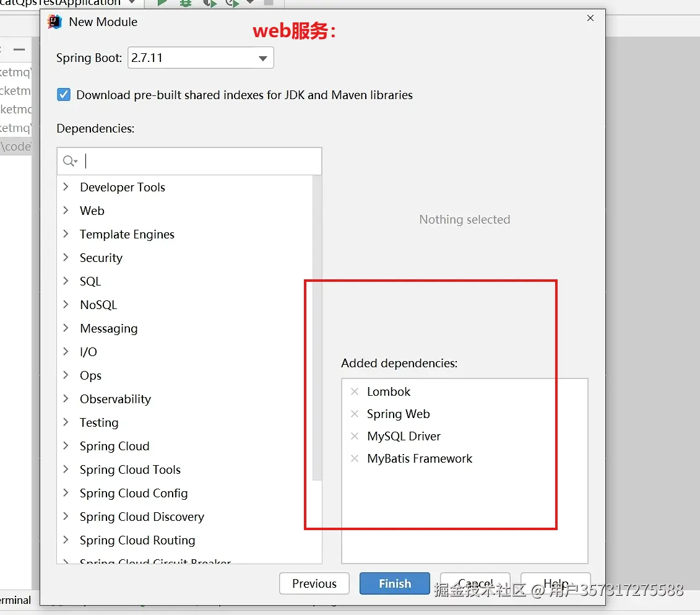Expand the Spring Cloud Routing category
Screen dimensions: 700x615
[x=66, y=539]
